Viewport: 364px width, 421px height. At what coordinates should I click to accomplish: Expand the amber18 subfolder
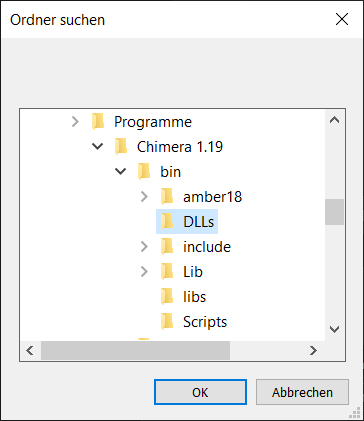[x=144, y=197]
